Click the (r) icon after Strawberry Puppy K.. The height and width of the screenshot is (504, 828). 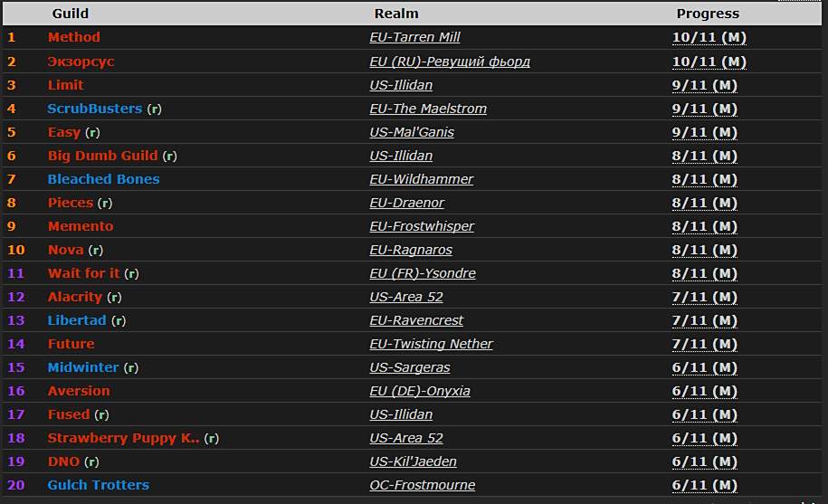[x=212, y=439]
